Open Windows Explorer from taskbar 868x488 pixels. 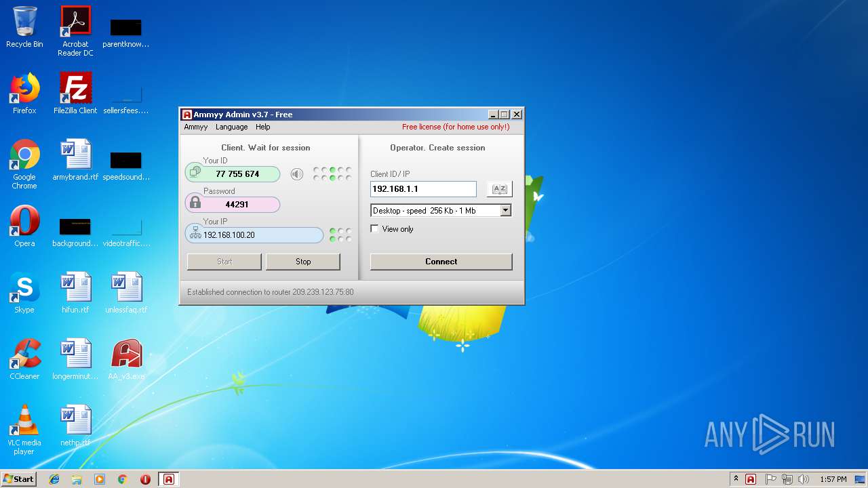coord(77,479)
